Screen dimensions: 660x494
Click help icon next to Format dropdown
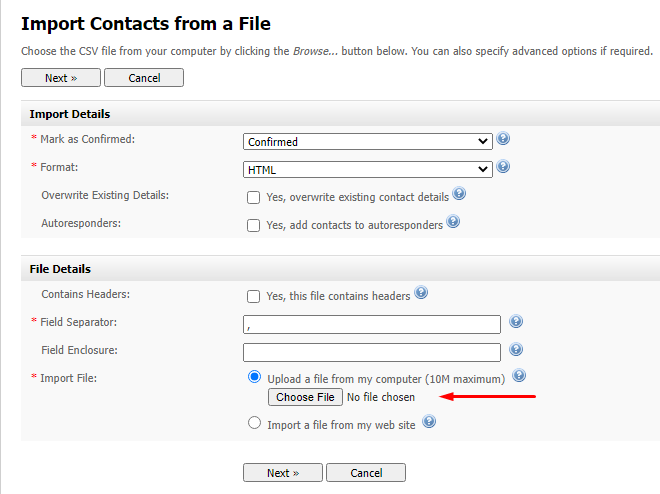(503, 167)
